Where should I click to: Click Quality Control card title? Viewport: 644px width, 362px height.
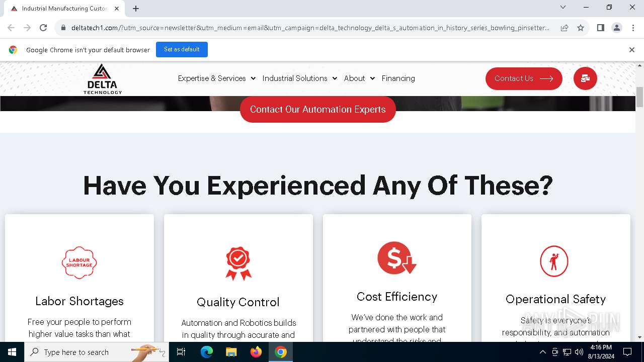coord(238,302)
